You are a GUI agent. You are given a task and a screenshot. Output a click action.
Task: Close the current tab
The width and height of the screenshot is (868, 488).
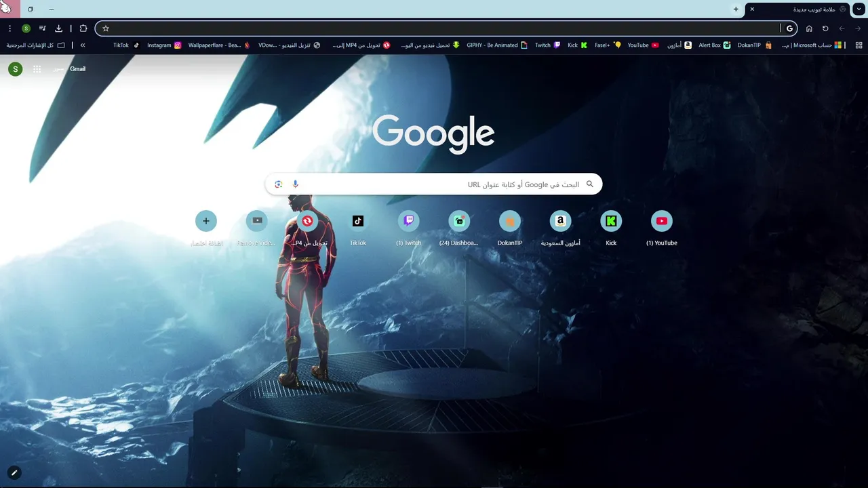click(752, 9)
